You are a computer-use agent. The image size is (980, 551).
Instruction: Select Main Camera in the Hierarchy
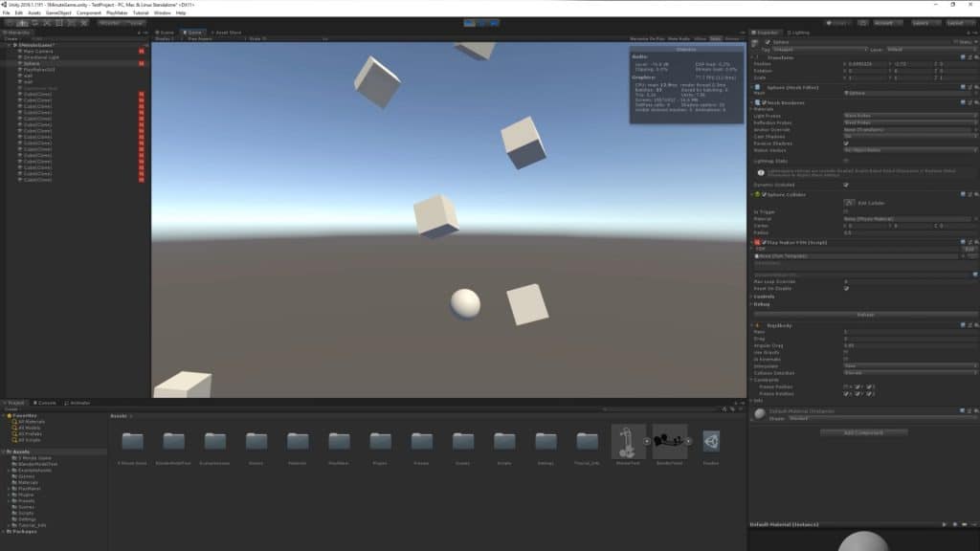(38, 52)
